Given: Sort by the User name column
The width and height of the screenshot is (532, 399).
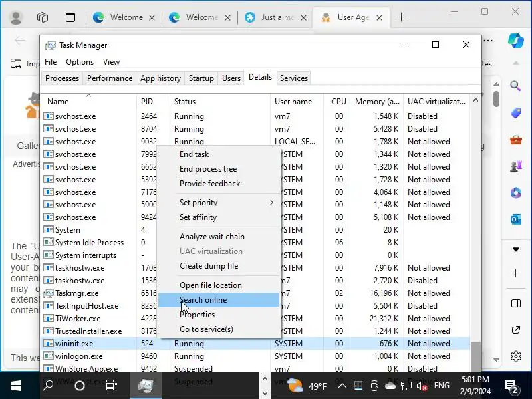Looking at the screenshot, I should pyautogui.click(x=297, y=102).
